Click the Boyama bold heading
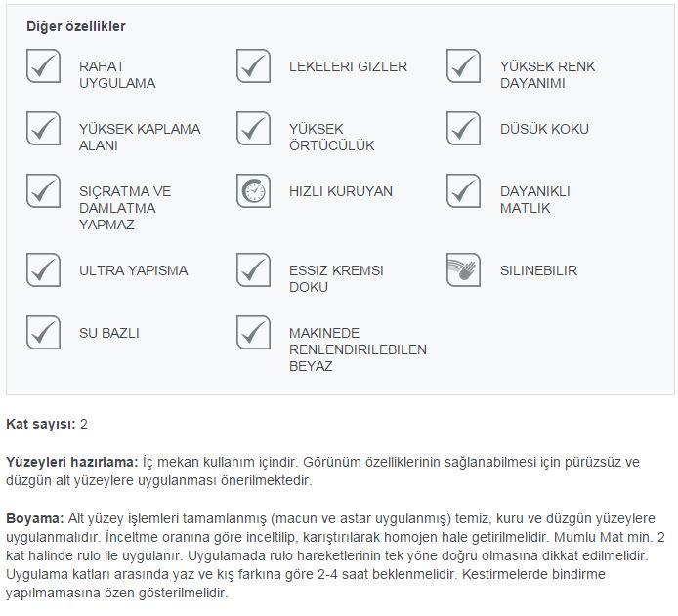The width and height of the screenshot is (678, 616). pos(35,518)
